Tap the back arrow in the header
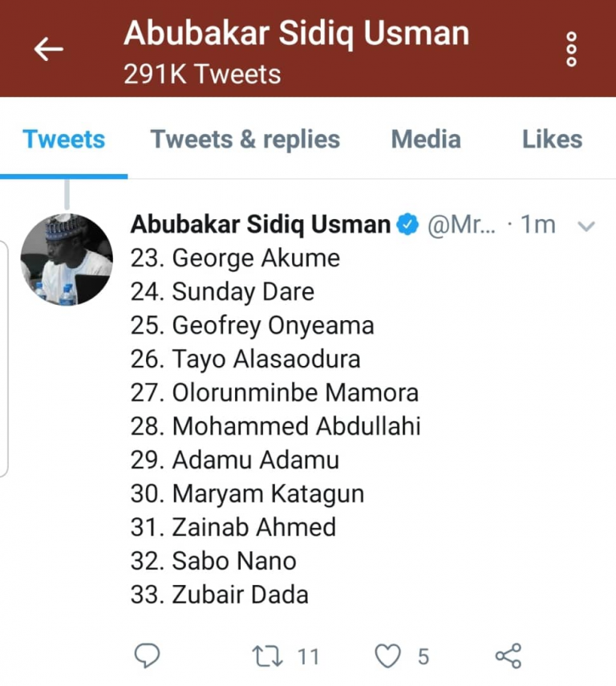 pyautogui.click(x=48, y=49)
